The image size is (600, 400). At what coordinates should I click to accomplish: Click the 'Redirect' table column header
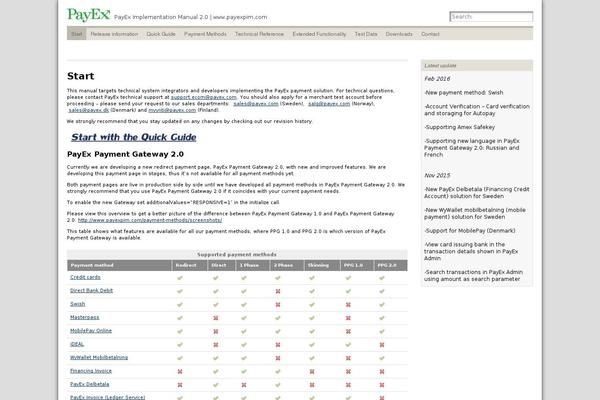(x=186, y=265)
